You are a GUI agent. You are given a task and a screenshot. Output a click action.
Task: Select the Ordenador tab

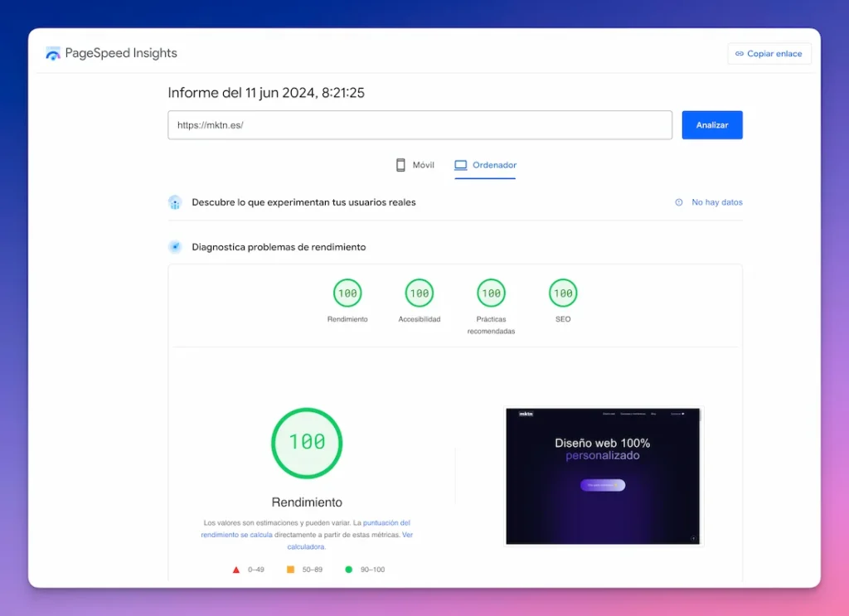click(484, 165)
